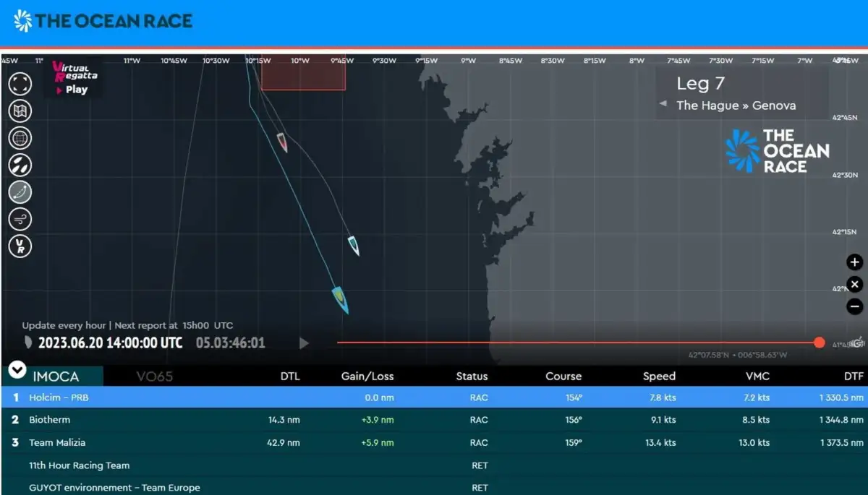The image size is (868, 495).
Task: Click the RET status of 11th Hour Racing
Action: tap(480, 466)
